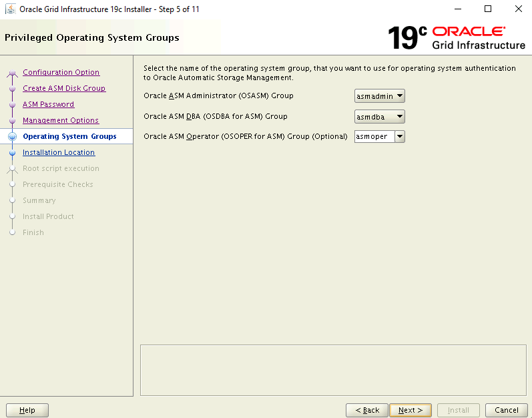Expand the OSOPER for ASM group dropdown arrow
This screenshot has width=532, height=418.
[400, 137]
